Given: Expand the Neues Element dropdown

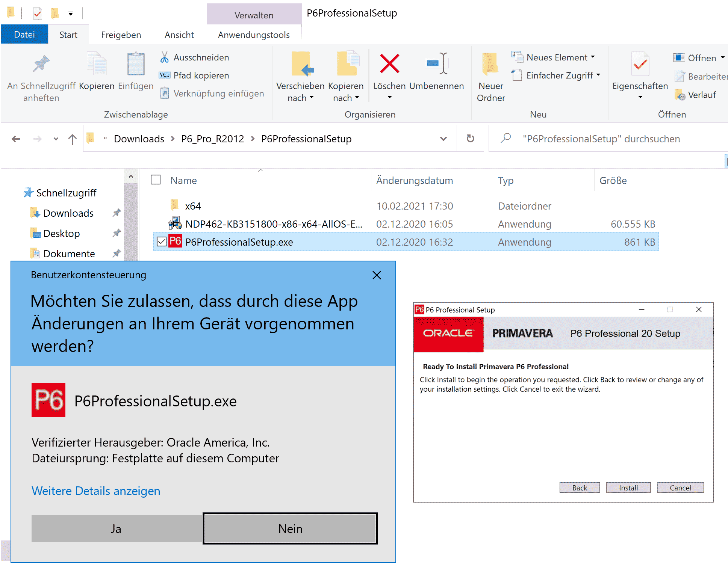Looking at the screenshot, I should pyautogui.click(x=592, y=57).
